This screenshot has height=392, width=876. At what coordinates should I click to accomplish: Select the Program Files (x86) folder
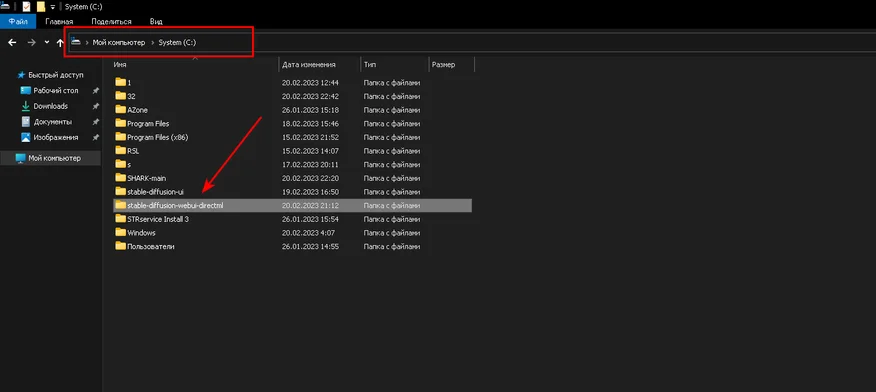click(x=158, y=137)
